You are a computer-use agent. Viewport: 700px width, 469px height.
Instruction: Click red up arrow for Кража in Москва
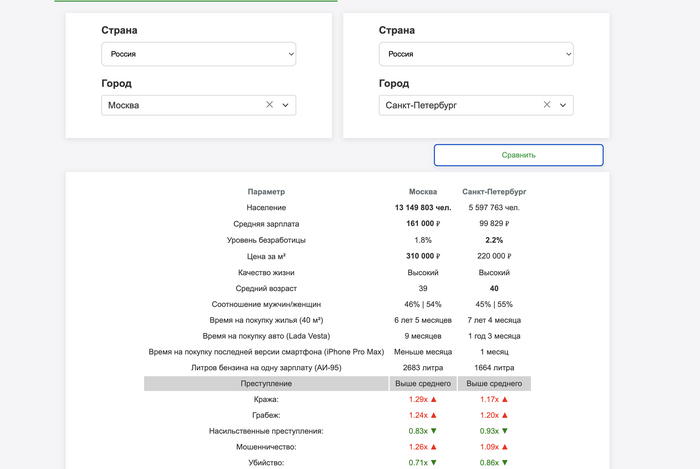[433, 399]
